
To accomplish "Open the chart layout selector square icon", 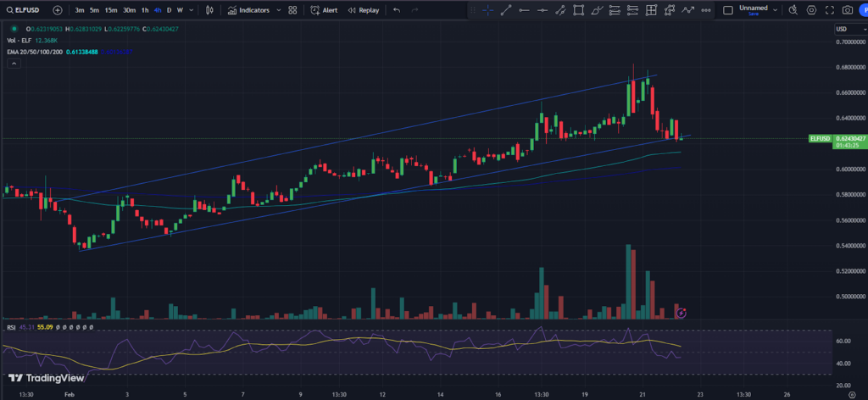I will pos(728,10).
